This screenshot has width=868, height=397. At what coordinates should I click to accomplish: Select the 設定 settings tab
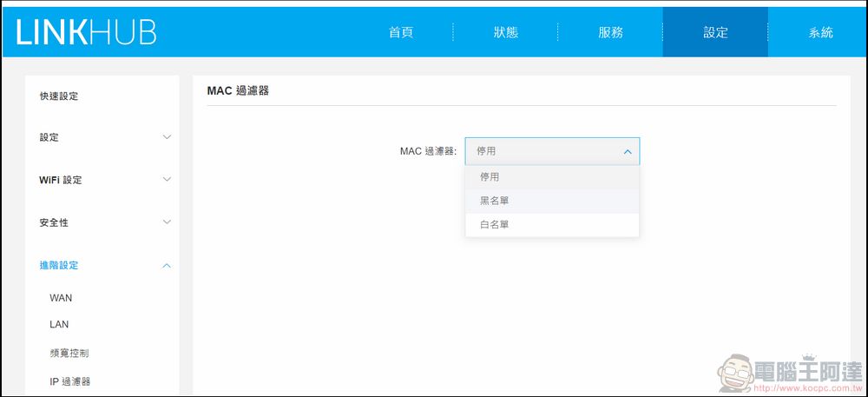[715, 32]
